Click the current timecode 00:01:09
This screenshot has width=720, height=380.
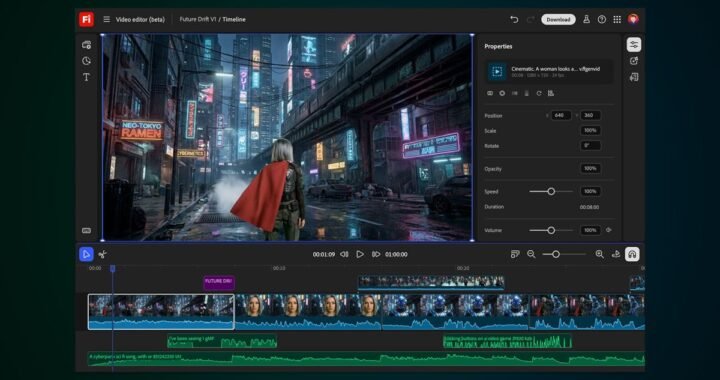coord(324,254)
